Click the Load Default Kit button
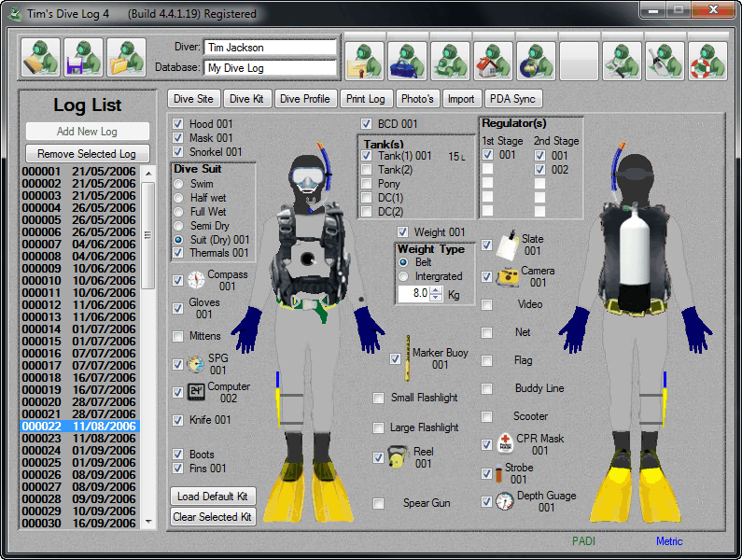The image size is (742, 560). pyautogui.click(x=213, y=497)
